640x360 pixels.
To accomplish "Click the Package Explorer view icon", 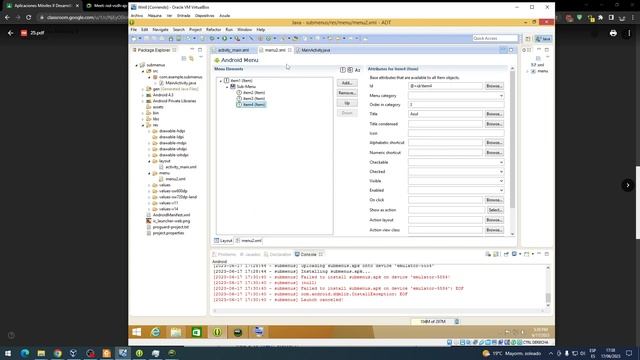I will pos(134,50).
